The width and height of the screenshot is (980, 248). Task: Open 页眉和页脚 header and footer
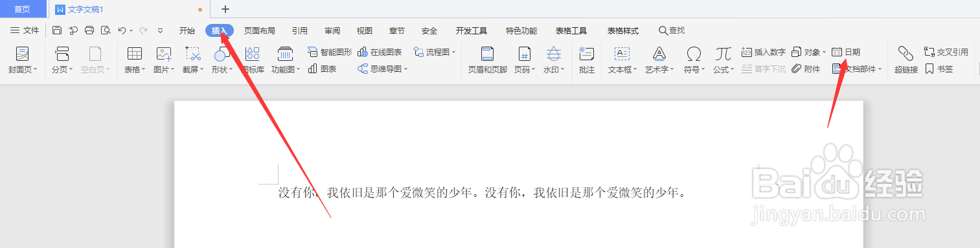pyautogui.click(x=488, y=61)
